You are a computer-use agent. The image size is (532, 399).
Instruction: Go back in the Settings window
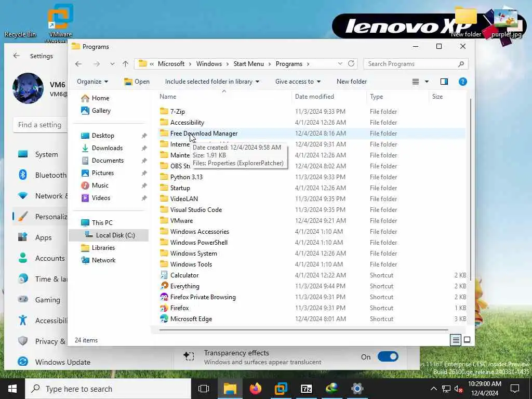pyautogui.click(x=16, y=56)
